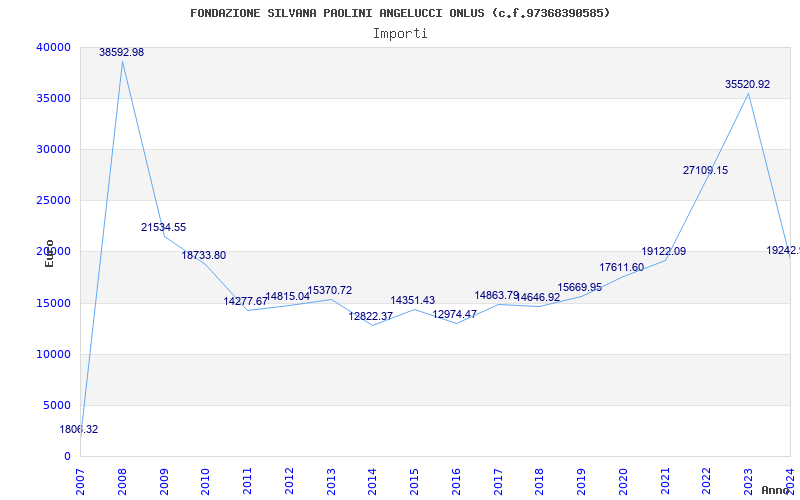Click the Importi subtitle
800x500 pixels.
click(400, 34)
